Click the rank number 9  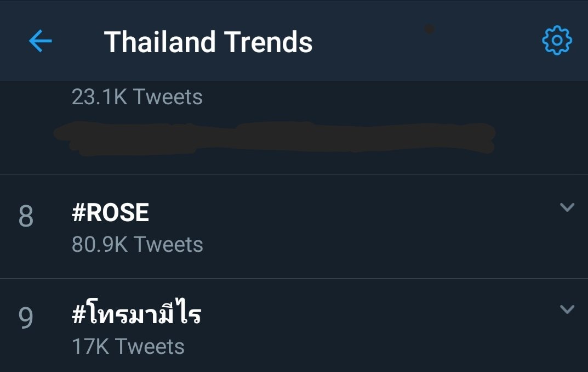point(26,318)
